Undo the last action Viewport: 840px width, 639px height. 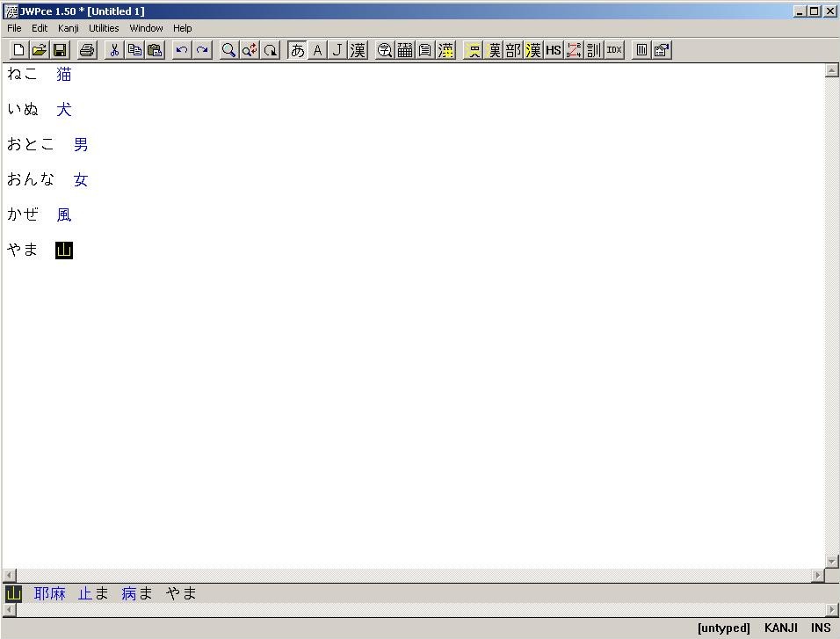(182, 50)
